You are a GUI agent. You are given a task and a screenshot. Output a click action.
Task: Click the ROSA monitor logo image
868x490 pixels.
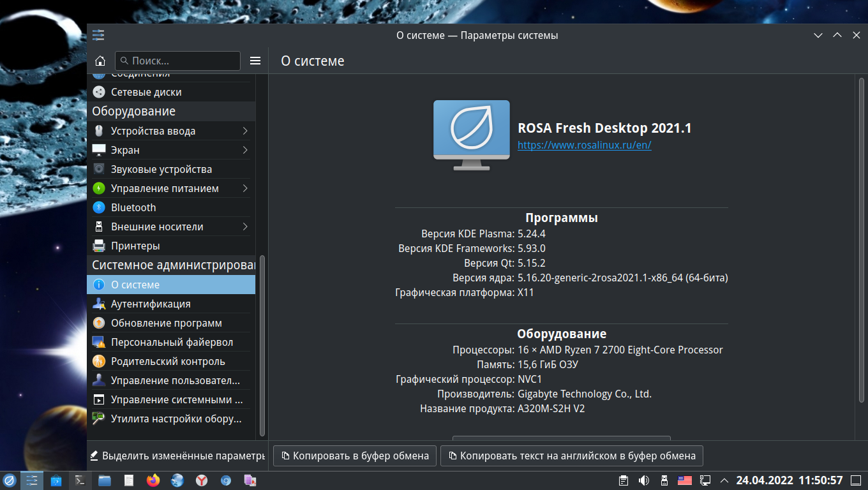click(x=472, y=135)
